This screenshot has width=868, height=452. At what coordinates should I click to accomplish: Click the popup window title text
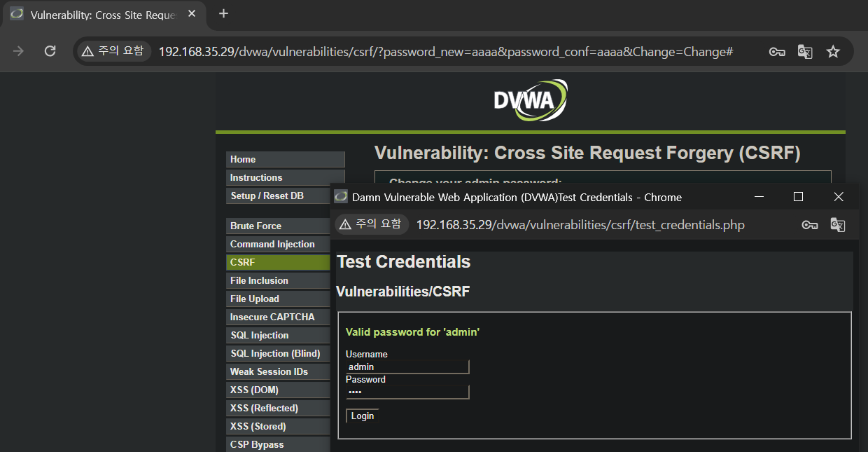pyautogui.click(x=517, y=197)
